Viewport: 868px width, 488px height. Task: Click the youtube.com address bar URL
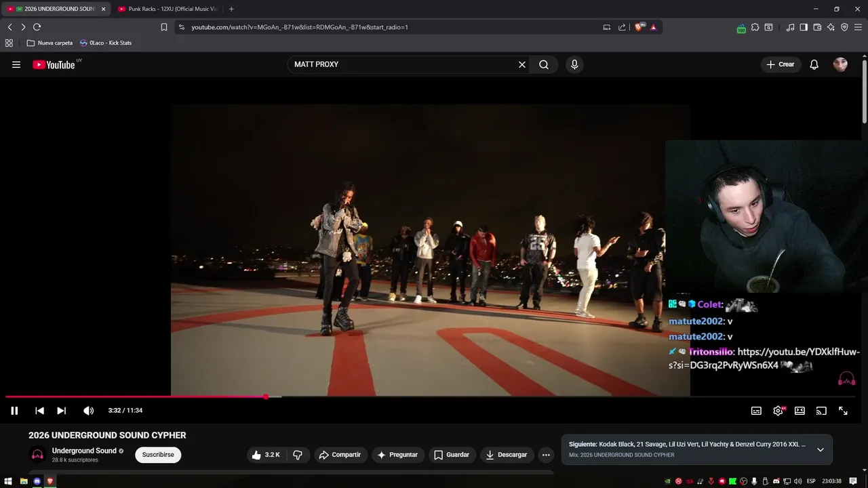tap(300, 27)
